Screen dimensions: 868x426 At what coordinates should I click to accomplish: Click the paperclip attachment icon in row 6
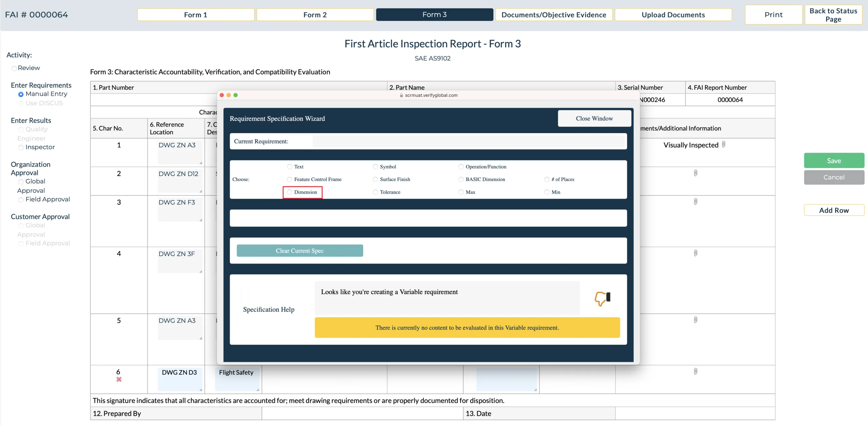[695, 371]
